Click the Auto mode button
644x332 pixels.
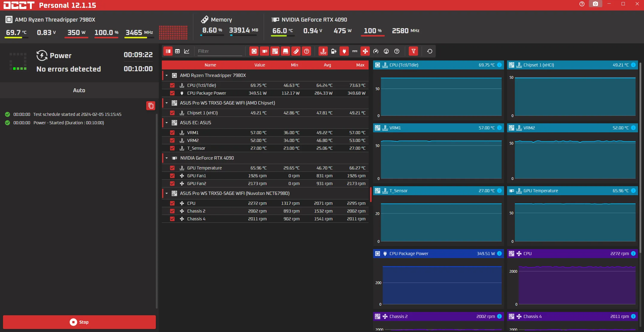(79, 90)
